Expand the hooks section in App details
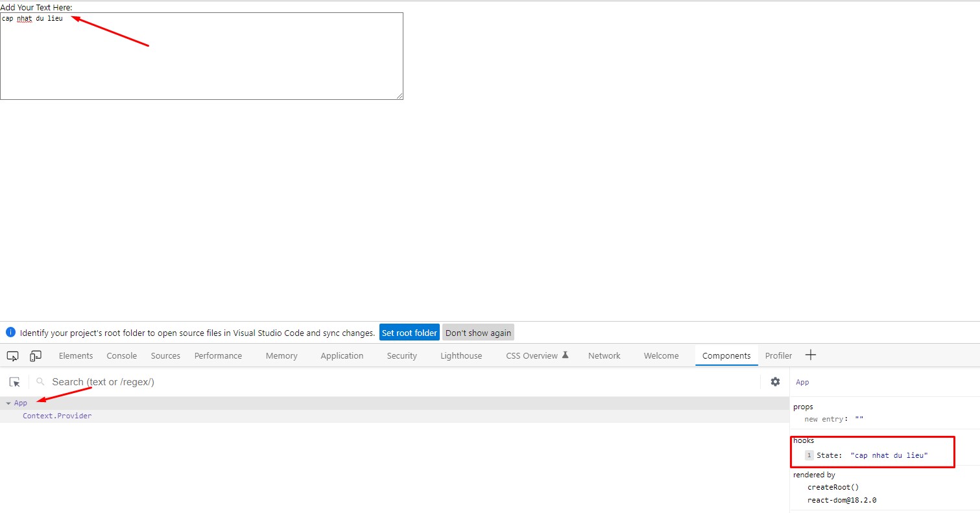This screenshot has height=513, width=980. point(803,440)
